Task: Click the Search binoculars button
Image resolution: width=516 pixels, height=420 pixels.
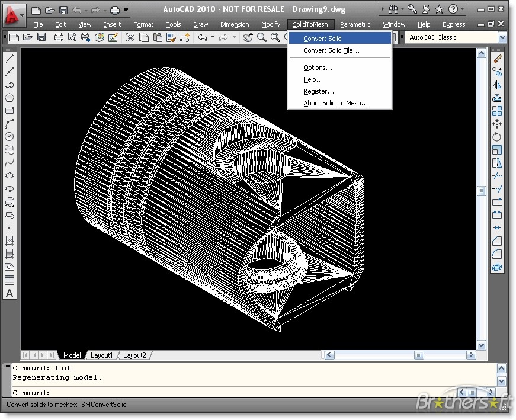Action: (393, 9)
